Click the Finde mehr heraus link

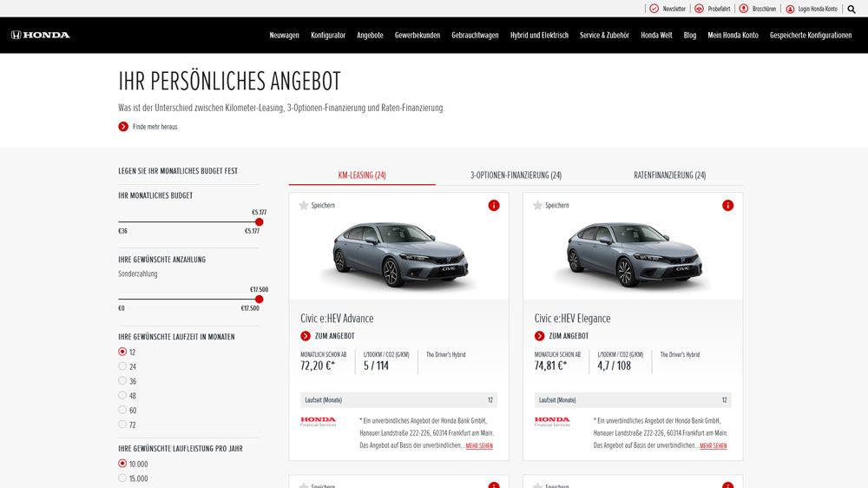(x=155, y=127)
